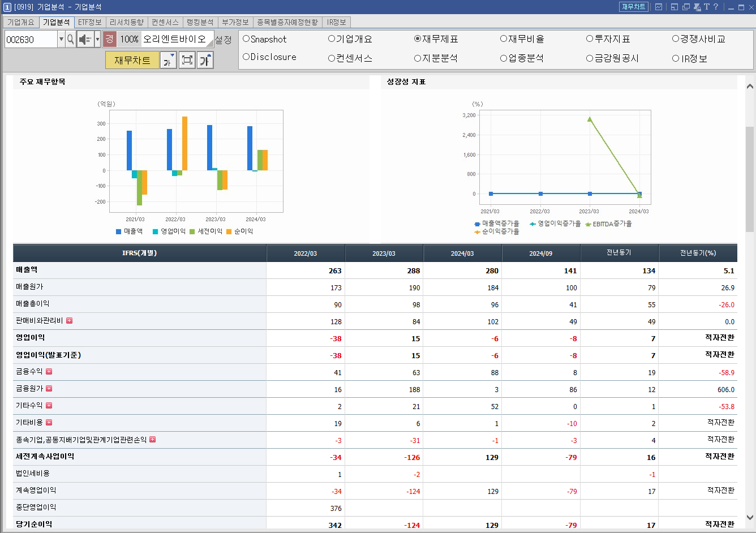
Task: Select the 재무비율 radio button
Action: (504, 39)
